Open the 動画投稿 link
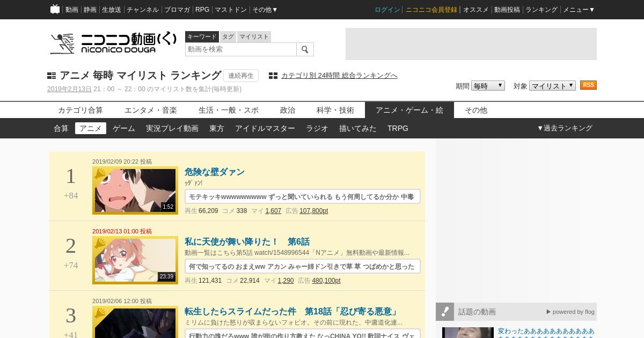The width and height of the screenshot is (644, 338). click(507, 10)
